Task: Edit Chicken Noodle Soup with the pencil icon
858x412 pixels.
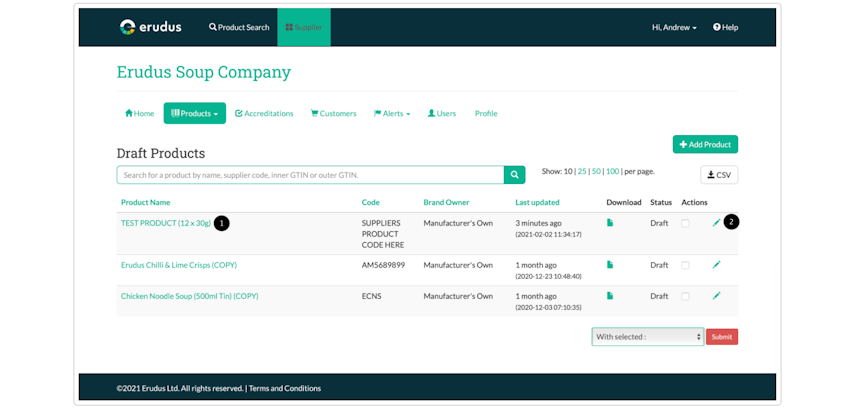Action: click(x=716, y=295)
